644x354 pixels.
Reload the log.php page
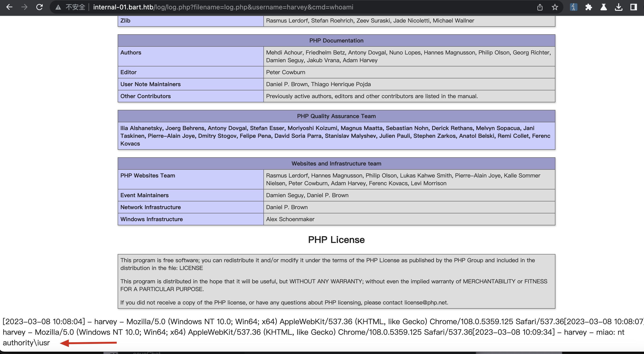(x=39, y=7)
